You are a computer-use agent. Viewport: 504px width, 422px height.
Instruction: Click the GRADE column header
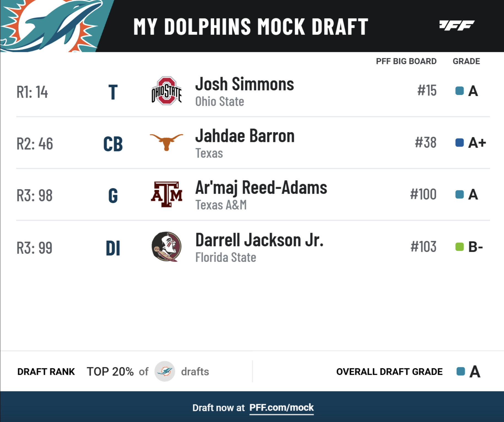[x=466, y=61]
